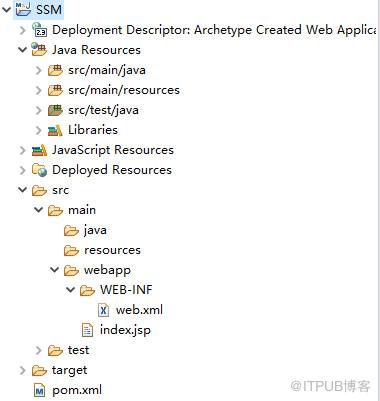Click the Deployed Resources globe folder icon
Screen dimensions: 380x401
[39, 170]
